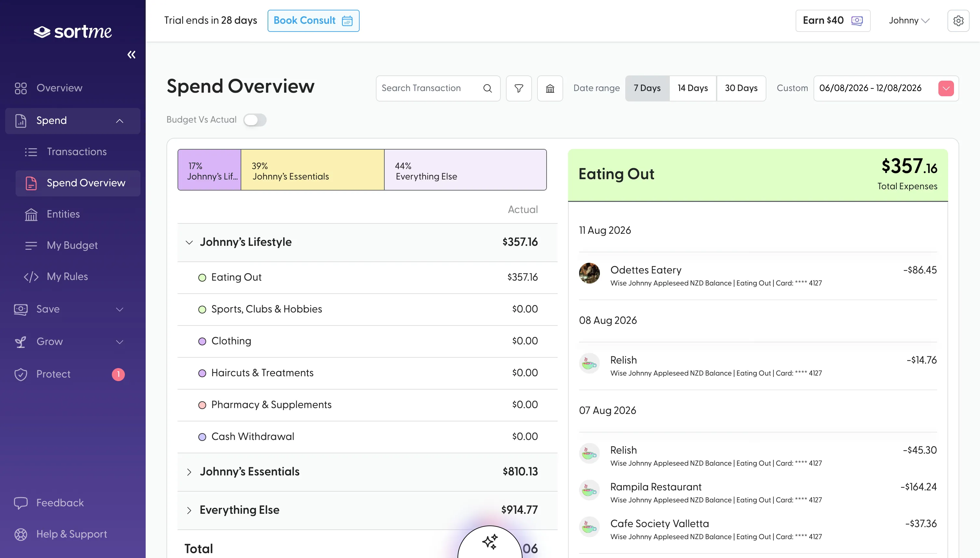Click the Grow plant icon
Viewport: 980px width, 558px height.
tap(21, 341)
